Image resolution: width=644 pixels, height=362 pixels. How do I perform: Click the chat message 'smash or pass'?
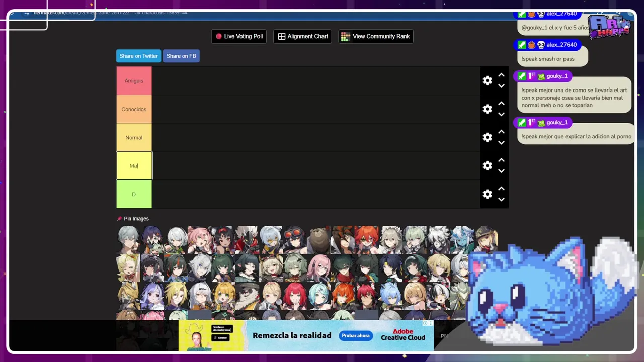pyautogui.click(x=548, y=59)
